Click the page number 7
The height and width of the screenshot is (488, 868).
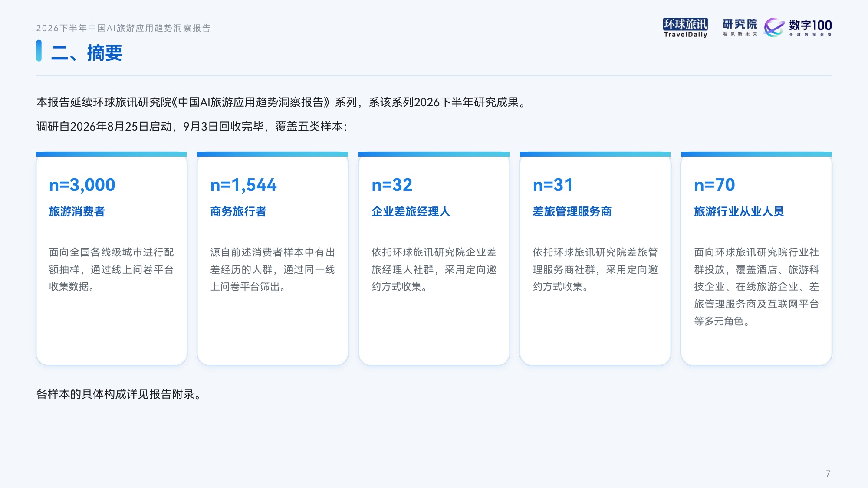tap(828, 474)
